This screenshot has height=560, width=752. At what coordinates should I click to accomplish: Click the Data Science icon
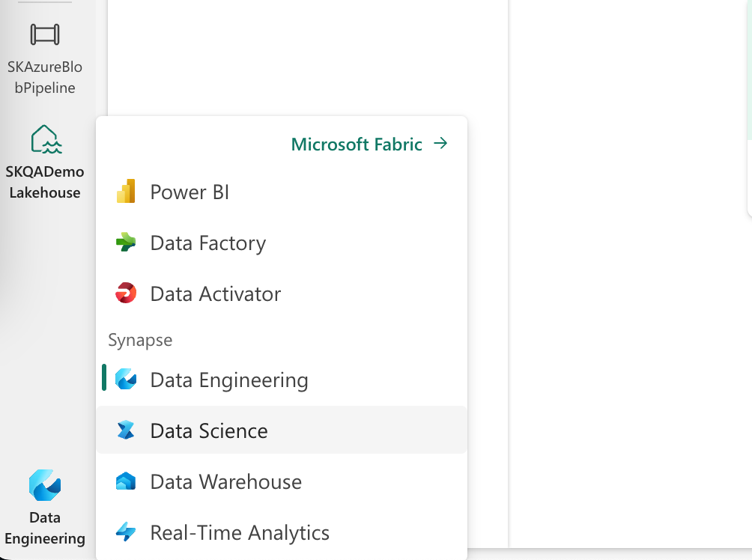point(127,430)
